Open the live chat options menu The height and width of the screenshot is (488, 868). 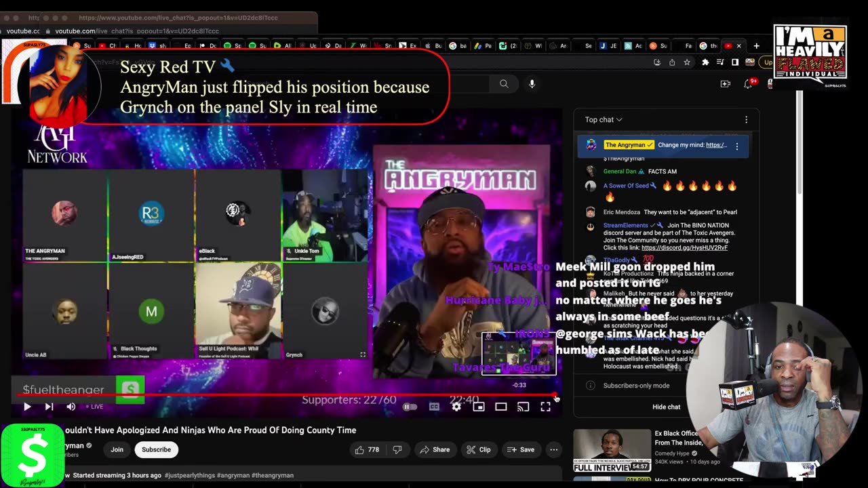coord(746,120)
